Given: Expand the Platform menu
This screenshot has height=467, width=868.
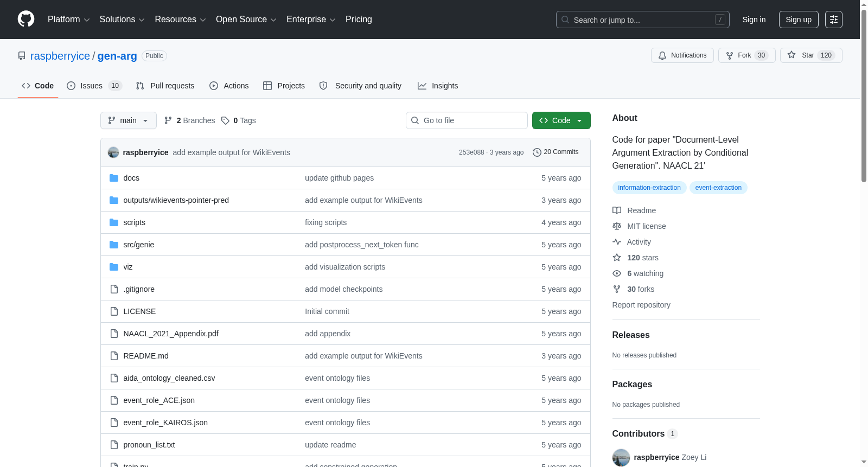Looking at the screenshot, I should pyautogui.click(x=69, y=20).
